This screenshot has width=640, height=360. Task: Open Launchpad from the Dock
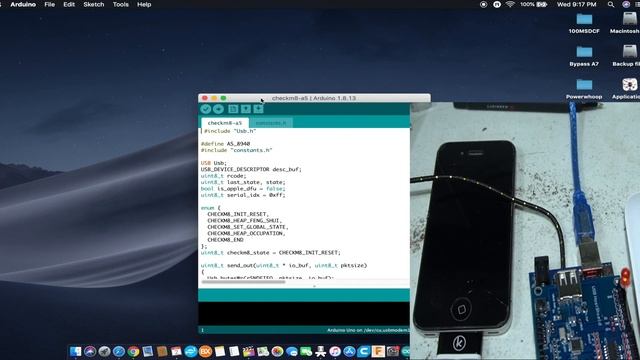tap(104, 351)
